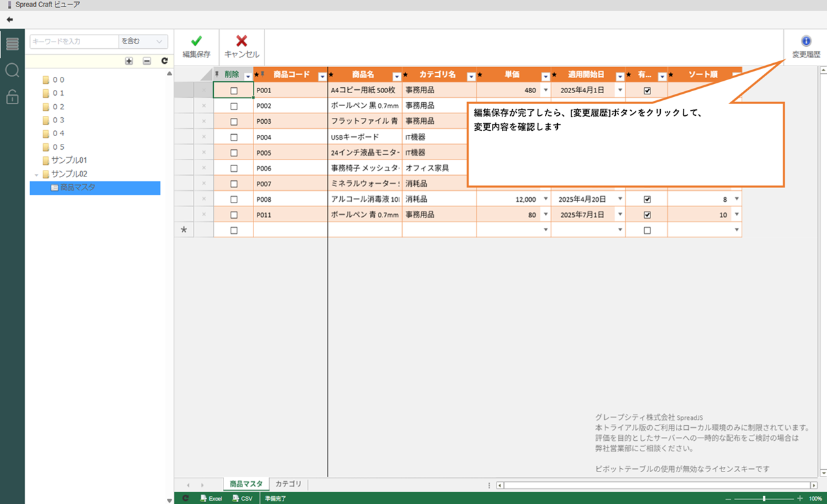This screenshot has width=827, height=504.
Task: Open the 商品コード column filter dropdown
Action: (x=322, y=76)
